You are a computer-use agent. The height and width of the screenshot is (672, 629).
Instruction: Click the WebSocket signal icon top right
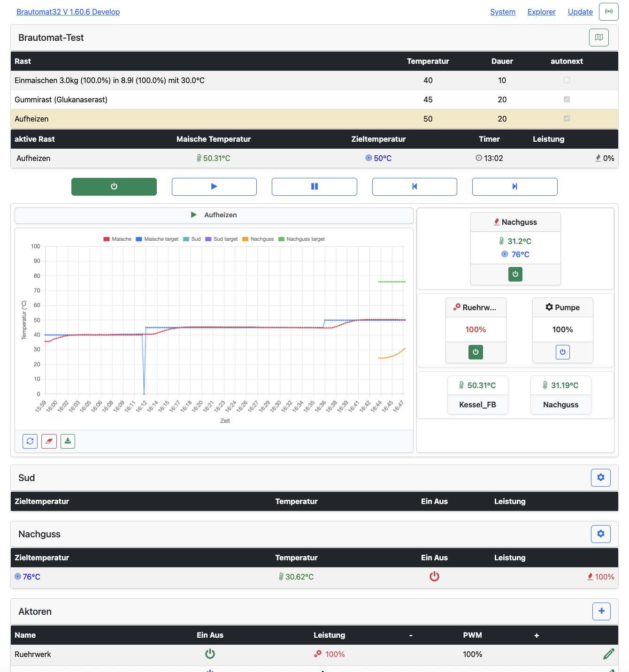point(608,12)
